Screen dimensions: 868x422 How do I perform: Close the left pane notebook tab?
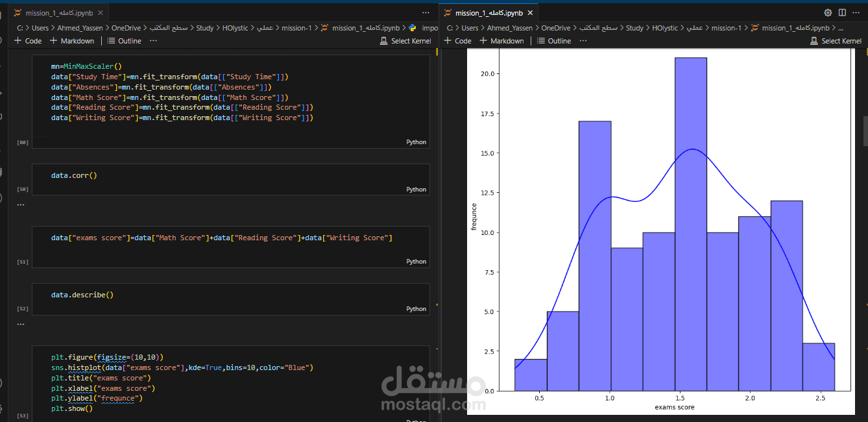[x=99, y=12]
